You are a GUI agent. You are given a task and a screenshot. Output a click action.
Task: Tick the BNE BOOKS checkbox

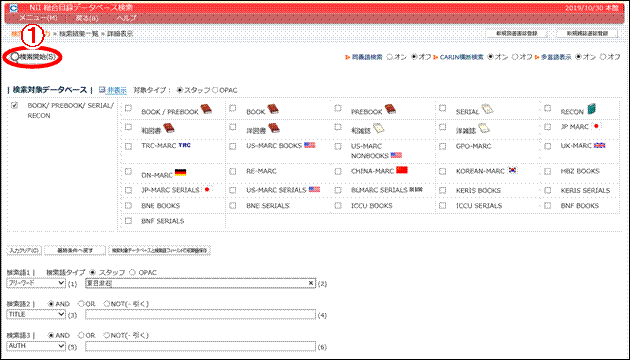point(128,205)
